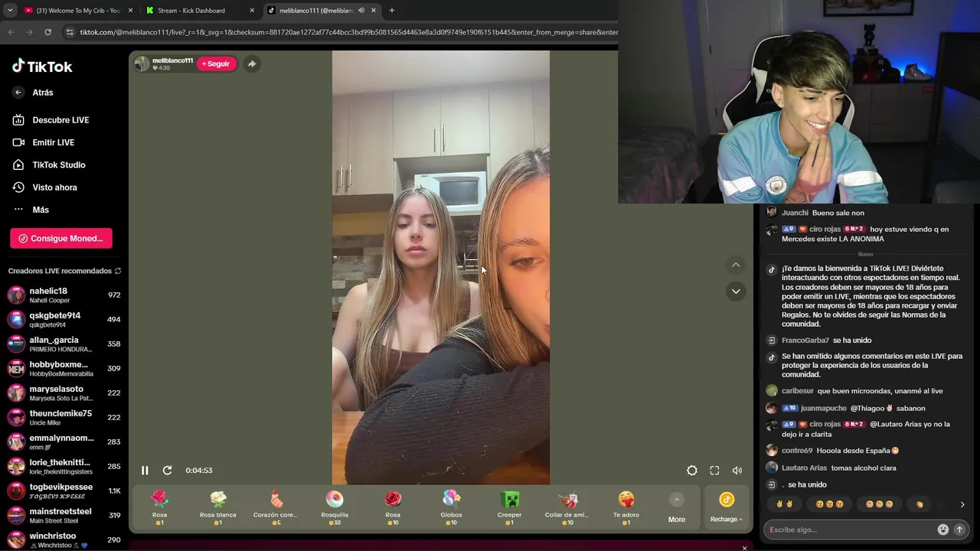Open togbevikpessee recommended live stream
The width and height of the screenshot is (980, 551).
tap(64, 491)
